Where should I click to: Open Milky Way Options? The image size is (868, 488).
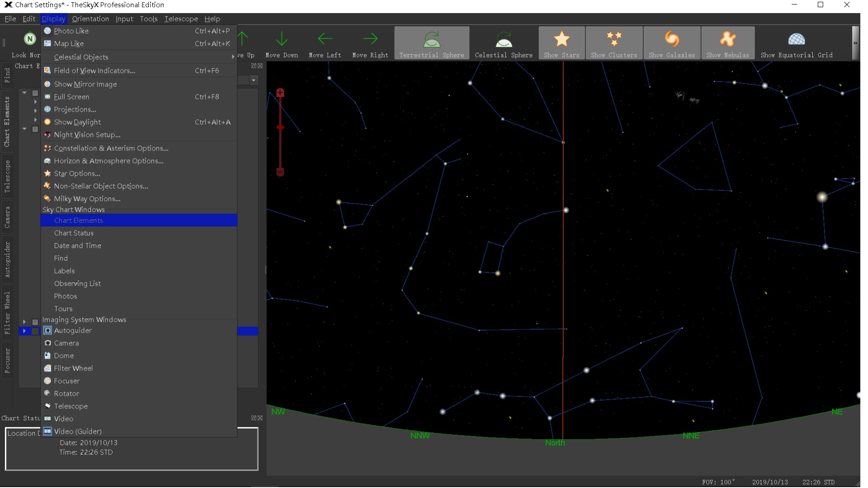point(139,199)
